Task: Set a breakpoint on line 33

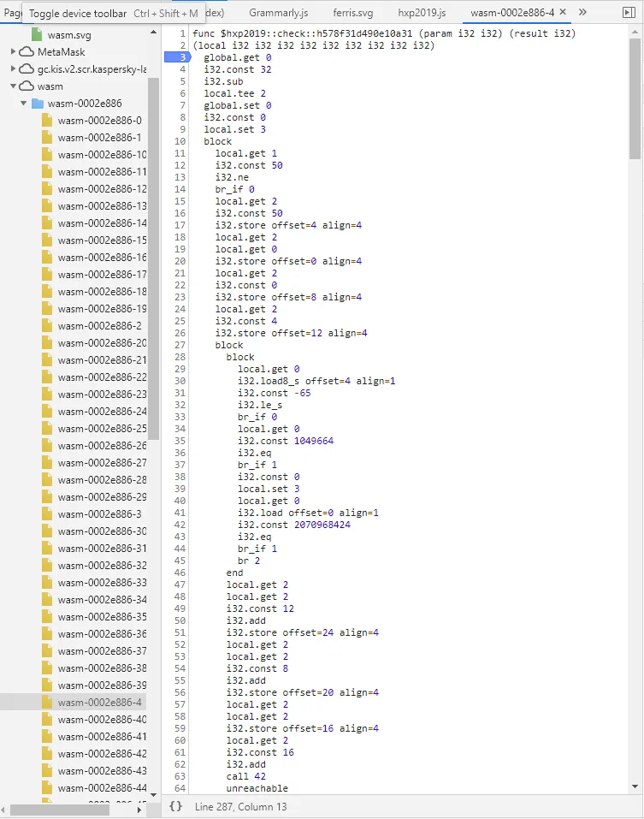Action: [180, 417]
